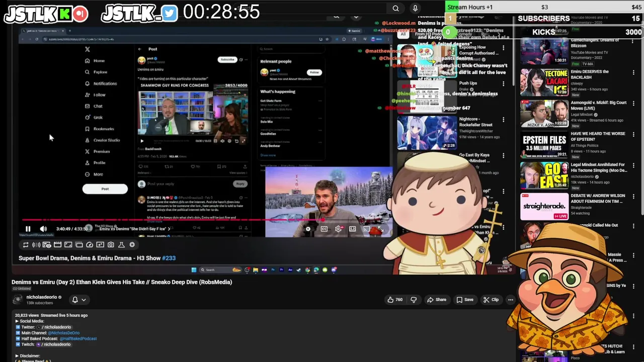Open the nicholasdeorio channel name
This screenshot has width=644, height=362.
(x=41, y=297)
